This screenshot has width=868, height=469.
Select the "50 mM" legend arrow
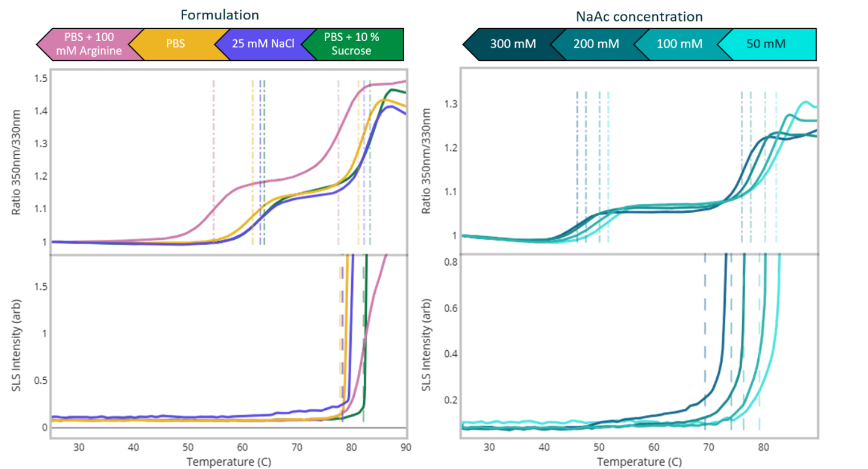coord(767,44)
